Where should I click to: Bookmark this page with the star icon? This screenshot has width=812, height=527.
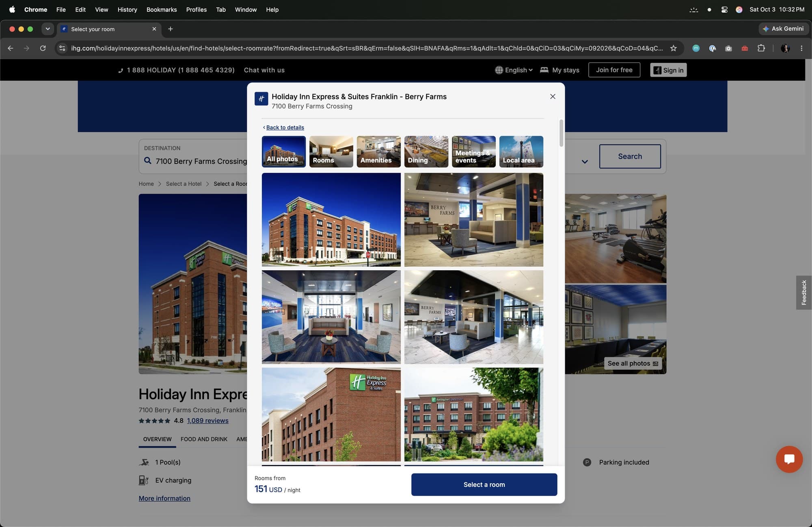coord(674,48)
